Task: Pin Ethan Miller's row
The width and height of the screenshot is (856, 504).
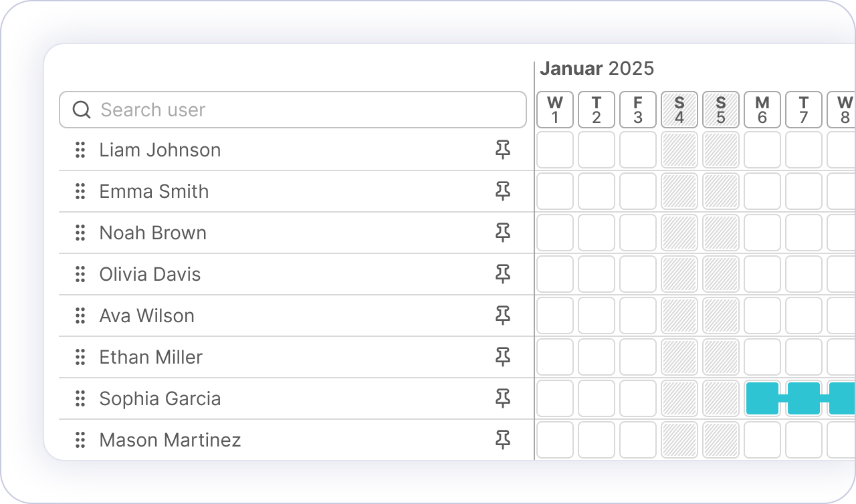Action: click(503, 358)
